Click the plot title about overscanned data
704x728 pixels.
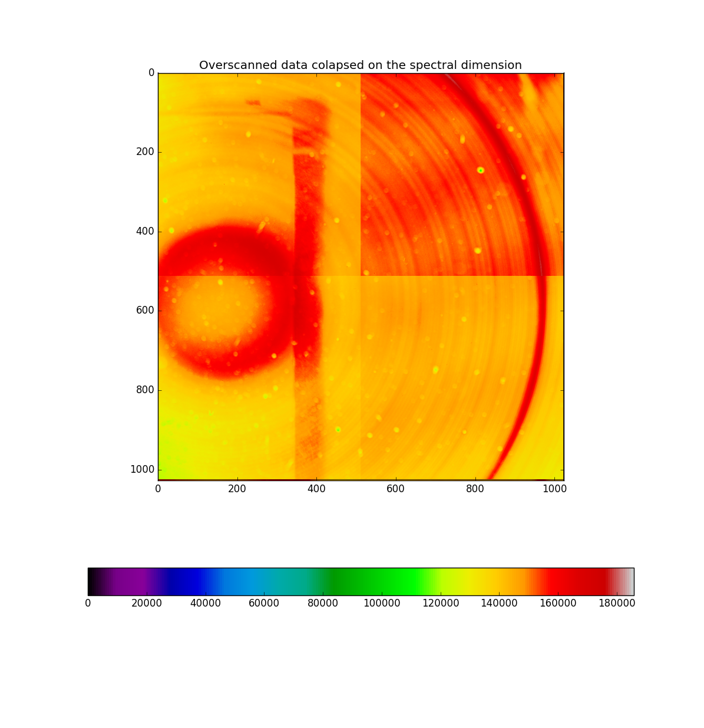click(360, 65)
